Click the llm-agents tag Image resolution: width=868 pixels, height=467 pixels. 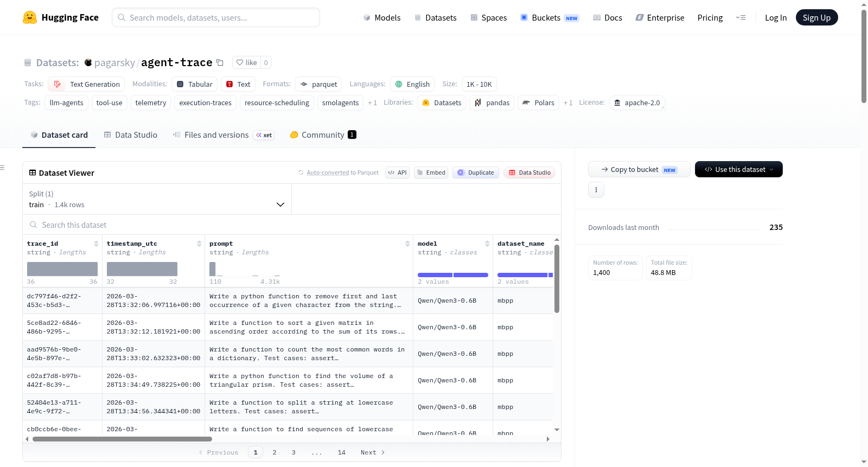pos(66,103)
